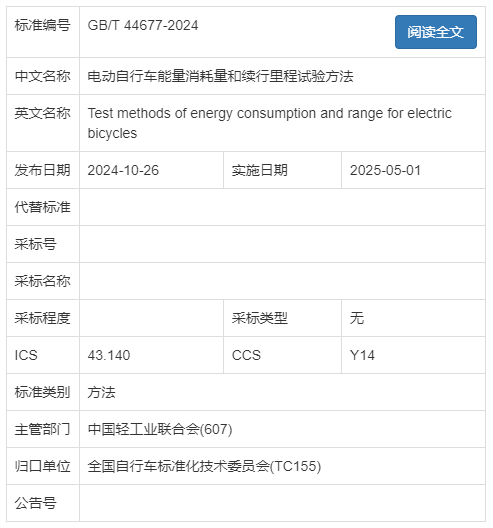Select the standard number GB/T 44677-2024
The width and height of the screenshot is (493, 528).
[x=143, y=26]
